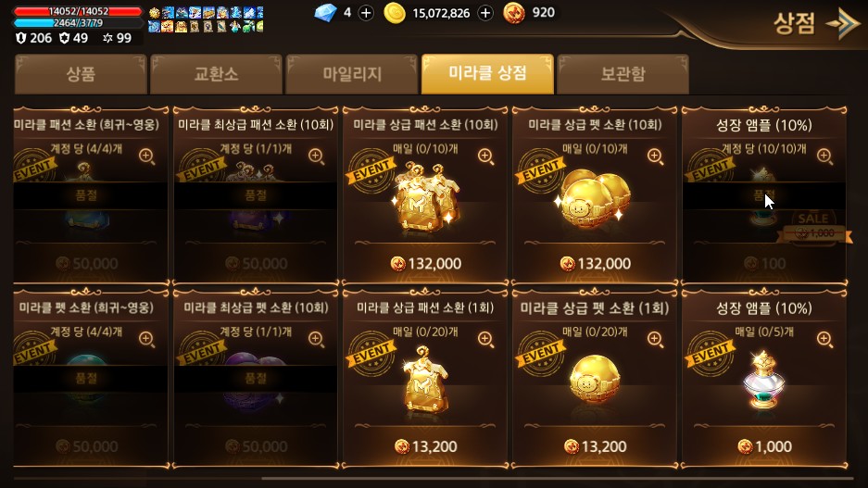Image resolution: width=868 pixels, height=488 pixels.
Task: Add gold coins with plus icon
Action: pos(485,13)
